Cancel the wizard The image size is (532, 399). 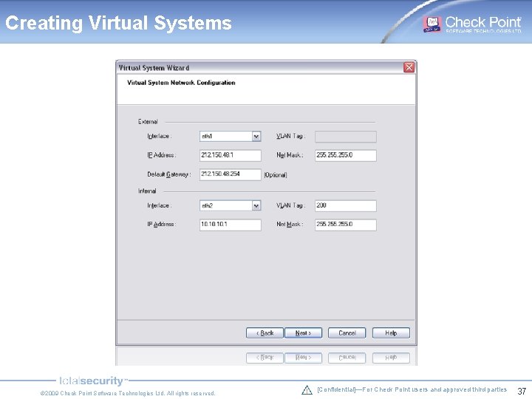coord(347,332)
